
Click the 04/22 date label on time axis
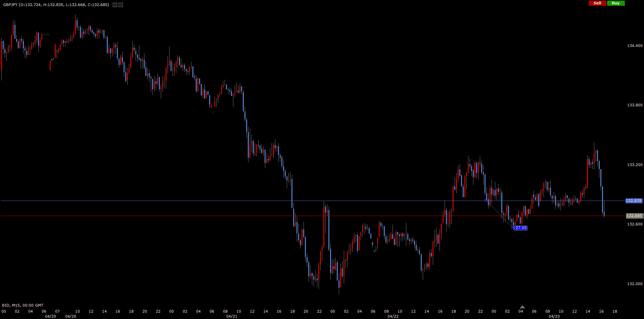[x=393, y=316]
